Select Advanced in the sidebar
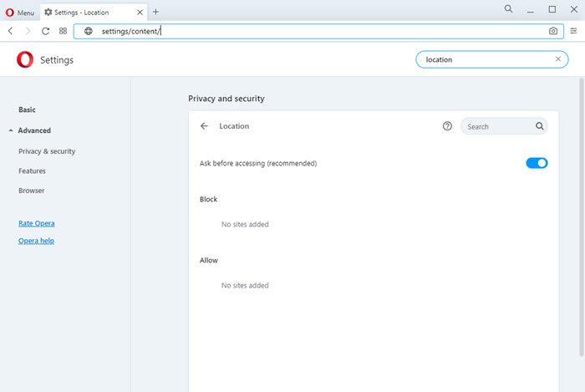The image size is (585, 392). point(34,130)
